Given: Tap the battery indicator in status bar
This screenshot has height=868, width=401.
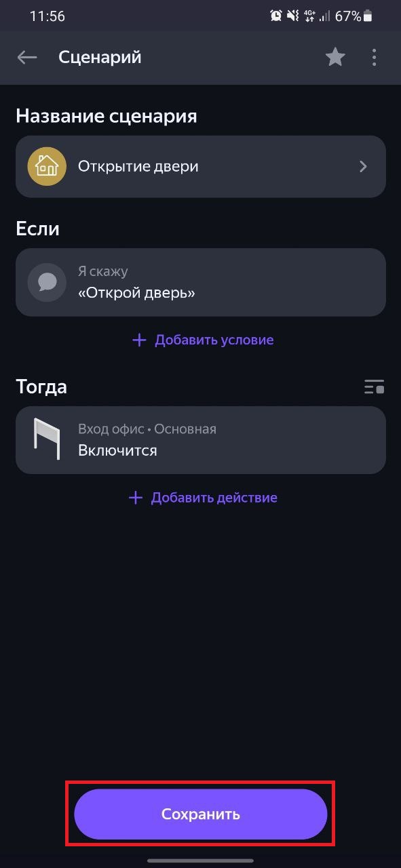Looking at the screenshot, I should click(368, 16).
